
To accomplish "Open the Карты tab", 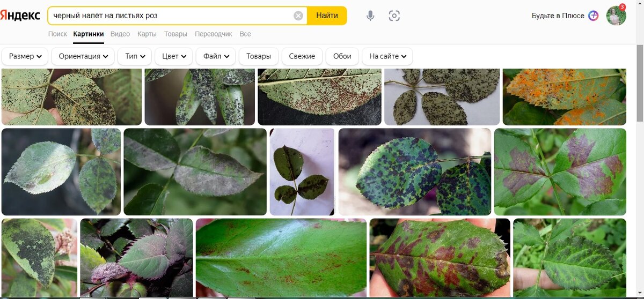I will [147, 34].
